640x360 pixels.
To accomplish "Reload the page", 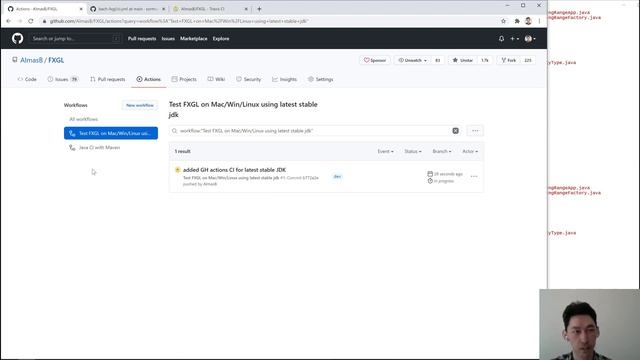I will [31, 21].
